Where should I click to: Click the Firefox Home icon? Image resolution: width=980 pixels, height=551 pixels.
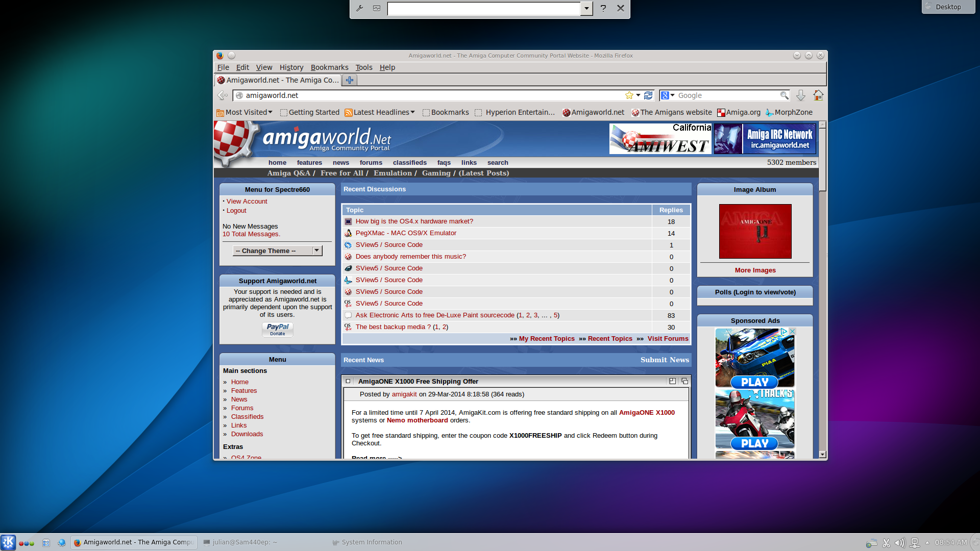coord(818,95)
